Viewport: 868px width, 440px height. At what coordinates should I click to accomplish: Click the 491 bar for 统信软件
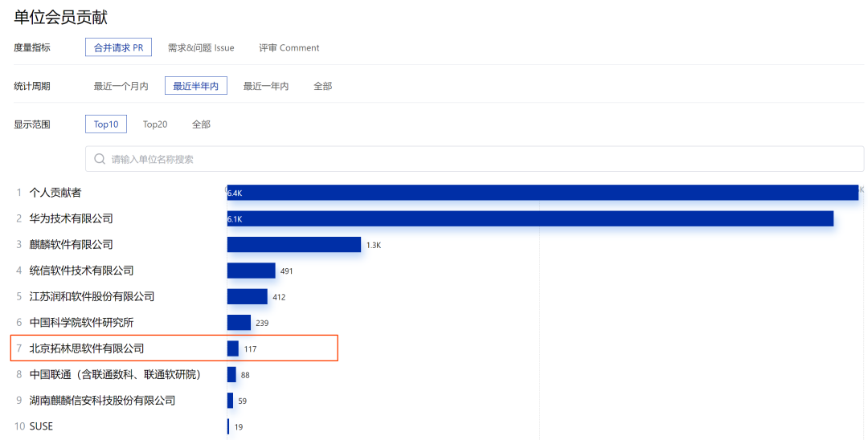click(x=252, y=271)
